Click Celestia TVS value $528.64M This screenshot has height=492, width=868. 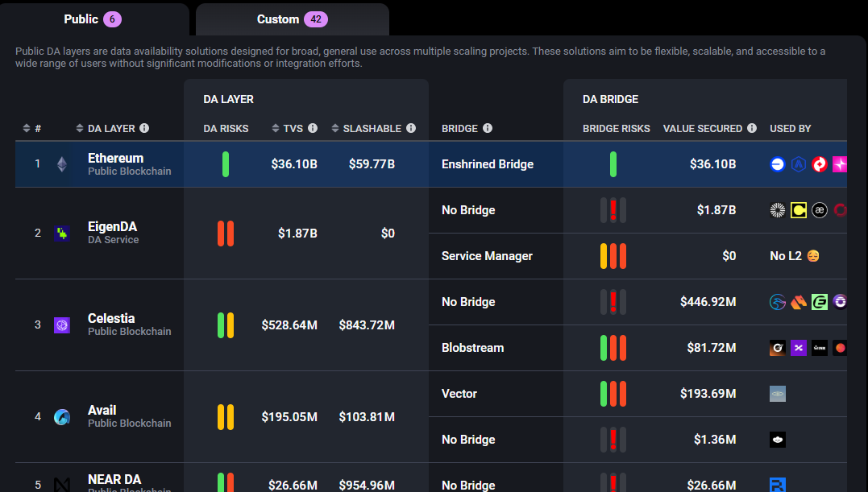point(289,325)
